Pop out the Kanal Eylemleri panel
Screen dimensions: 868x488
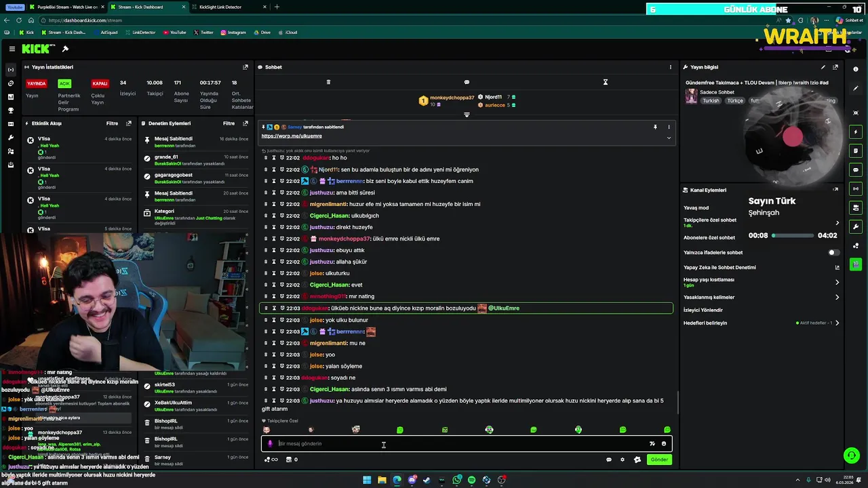[x=835, y=190]
